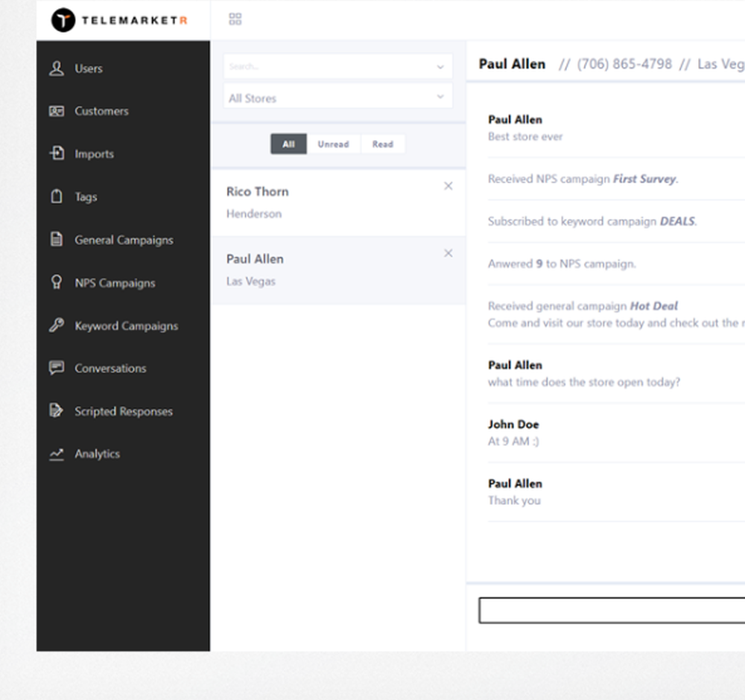The width and height of the screenshot is (745, 700).
Task: Click the DEALS keyword campaign link
Action: (x=677, y=221)
